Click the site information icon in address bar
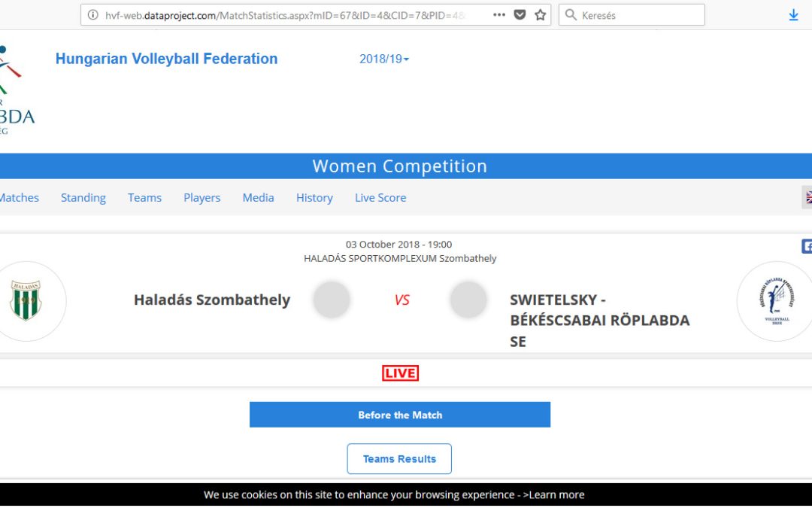This screenshot has height=508, width=812. (93, 15)
